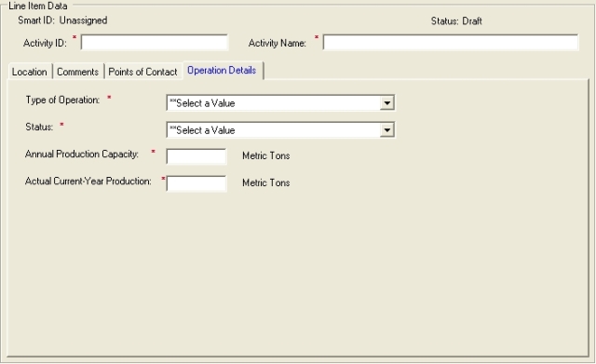596x364 pixels.
Task: Click the 'Type of Operation:' label
Action: [62, 100]
